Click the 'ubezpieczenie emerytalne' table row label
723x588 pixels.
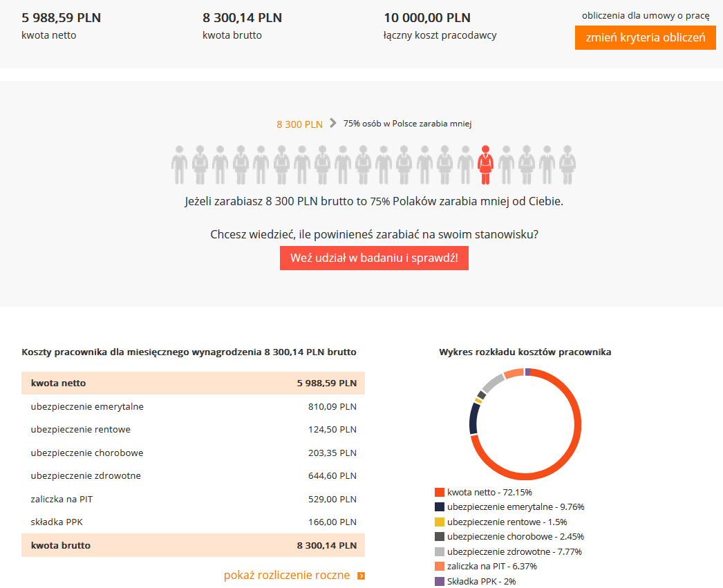coord(87,406)
